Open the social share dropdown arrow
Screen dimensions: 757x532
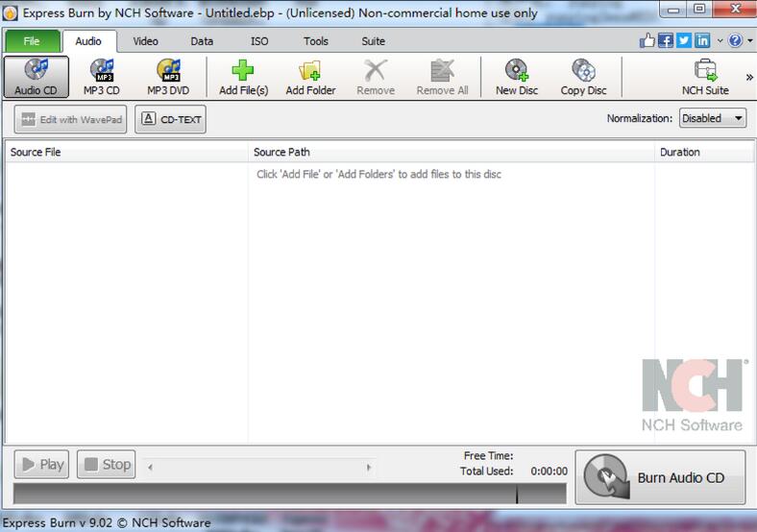[x=720, y=41]
